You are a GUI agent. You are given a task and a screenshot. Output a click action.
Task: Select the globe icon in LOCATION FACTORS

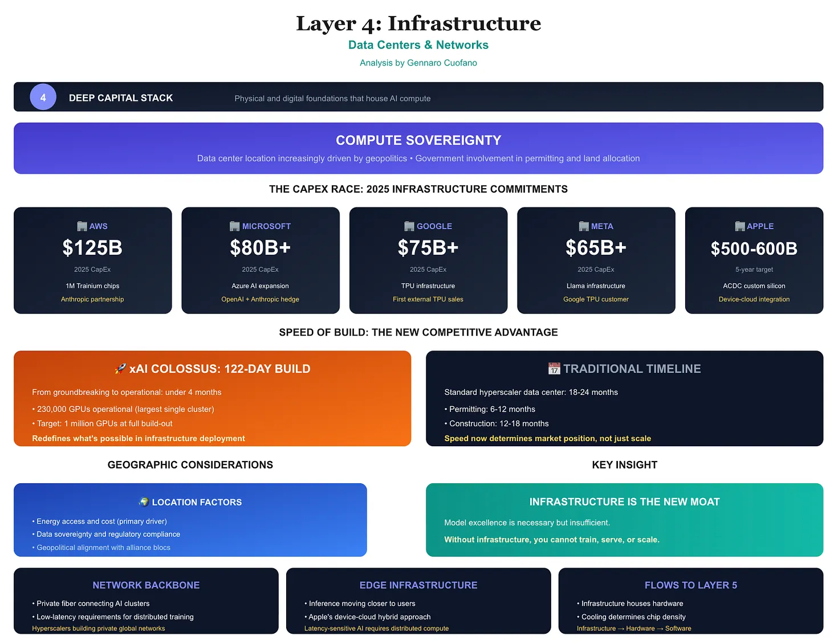(x=144, y=502)
